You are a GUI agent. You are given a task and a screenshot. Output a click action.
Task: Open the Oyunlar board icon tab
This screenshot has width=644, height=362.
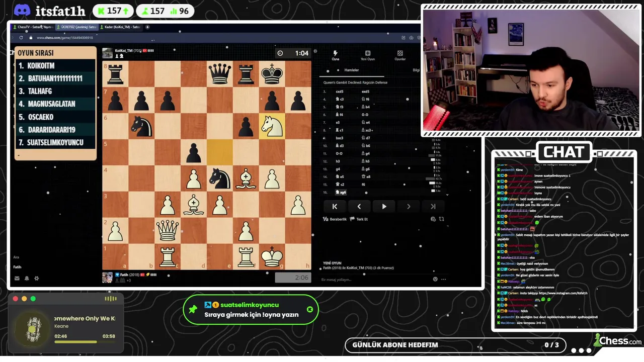pos(400,55)
